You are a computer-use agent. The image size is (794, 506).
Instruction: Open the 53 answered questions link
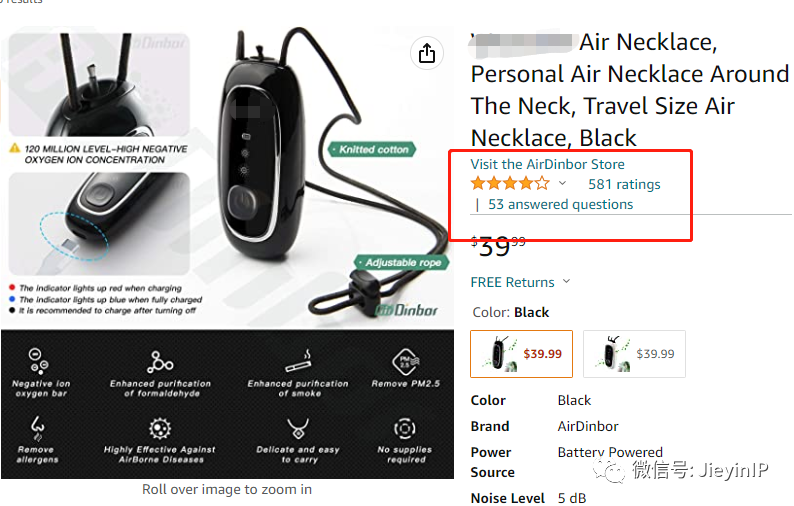tap(560, 204)
